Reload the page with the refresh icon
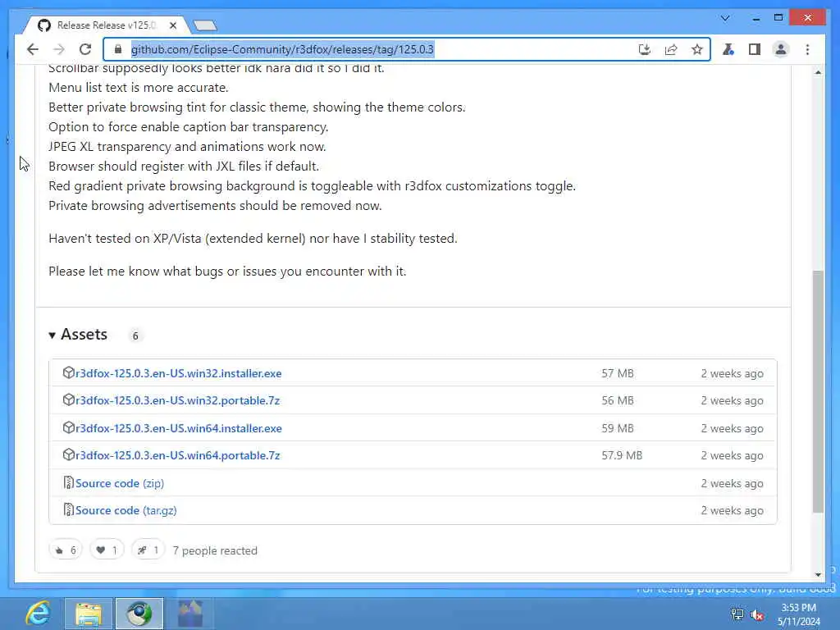 pyautogui.click(x=85, y=49)
